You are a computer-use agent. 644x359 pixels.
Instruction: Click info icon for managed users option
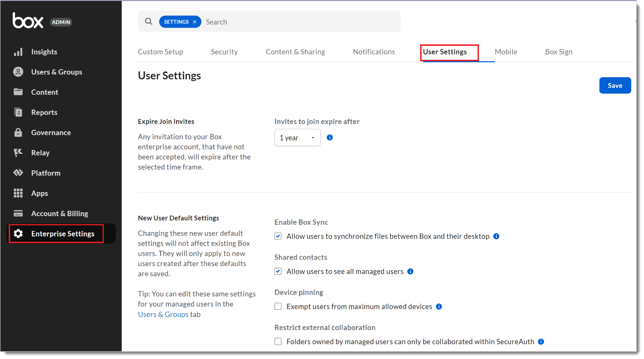pos(411,272)
